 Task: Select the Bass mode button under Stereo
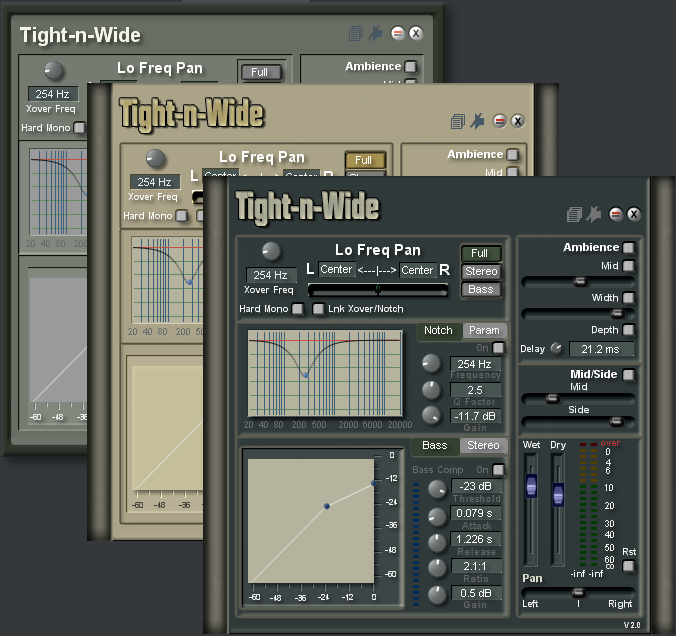click(x=481, y=289)
